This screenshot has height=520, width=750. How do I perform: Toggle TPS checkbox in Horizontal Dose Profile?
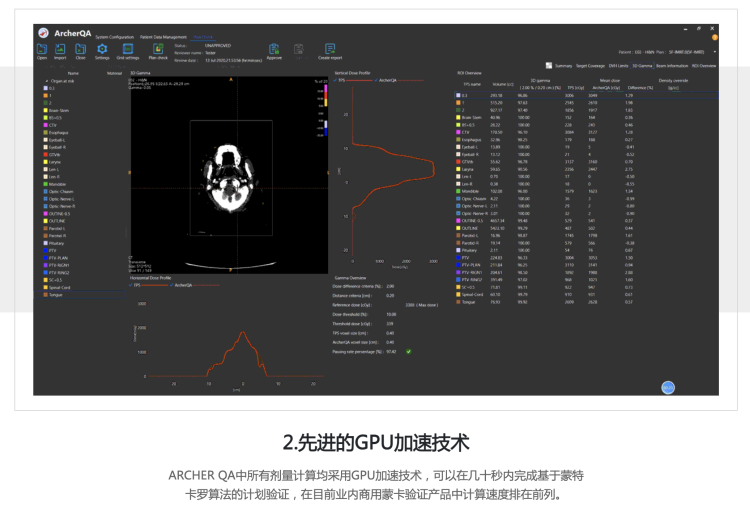[x=131, y=285]
